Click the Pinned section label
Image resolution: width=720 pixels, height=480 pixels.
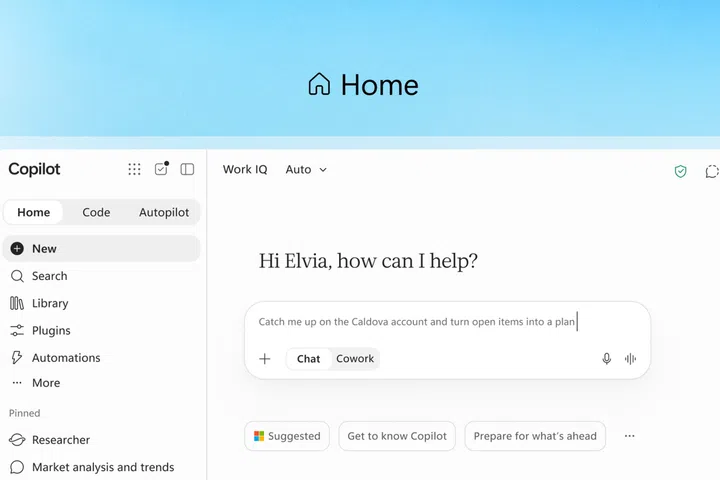[x=24, y=413]
